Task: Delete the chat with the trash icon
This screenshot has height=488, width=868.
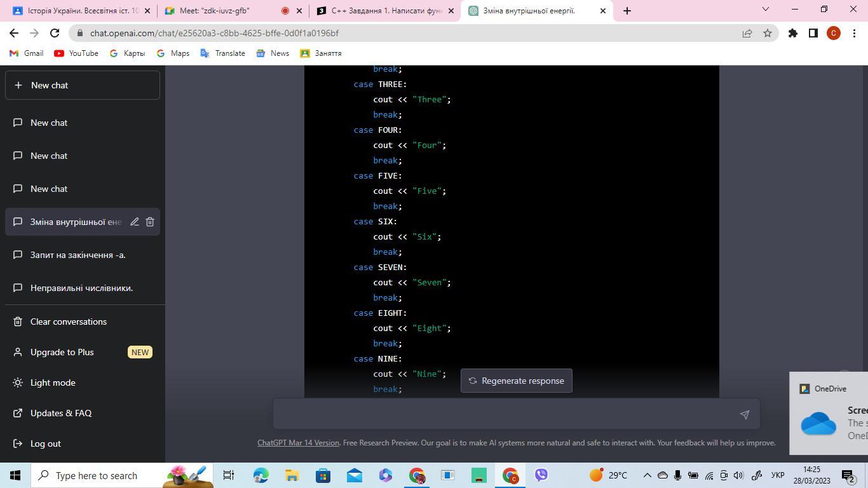Action: [x=150, y=222]
